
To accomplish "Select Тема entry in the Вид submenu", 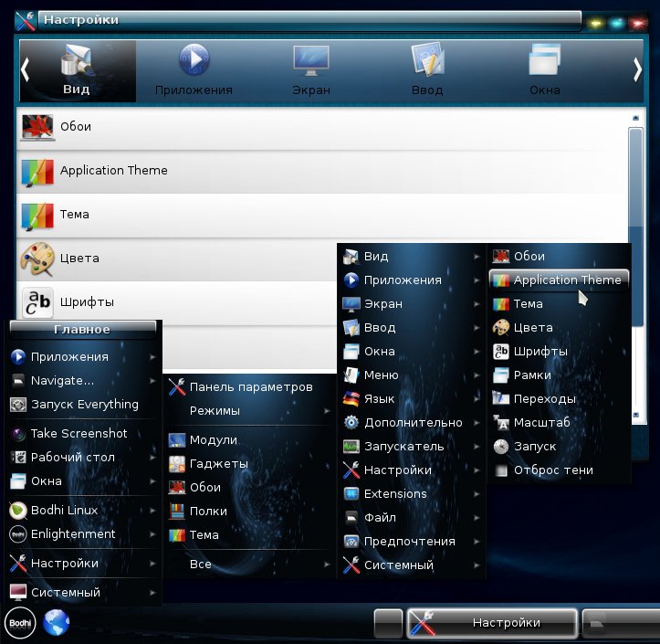I will (x=560, y=303).
